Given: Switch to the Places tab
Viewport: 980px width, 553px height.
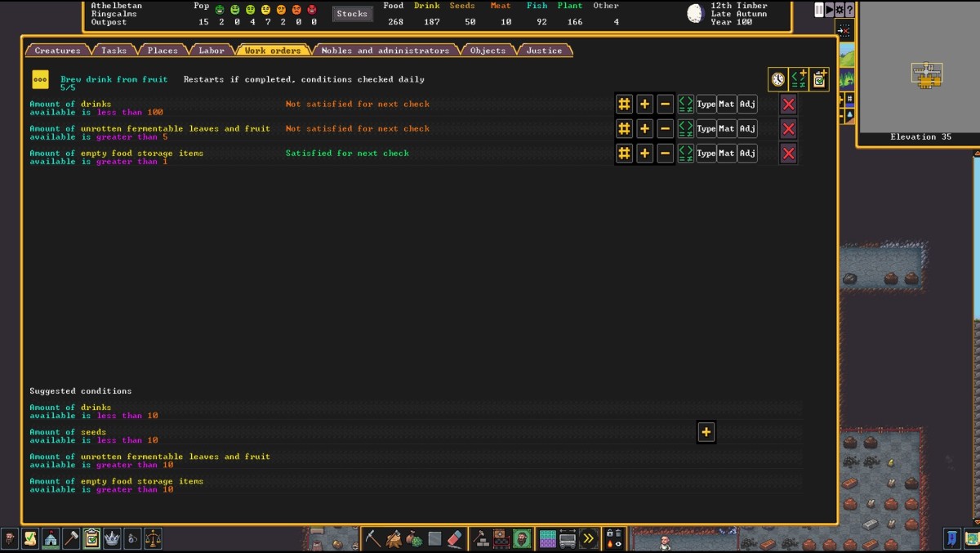Looking at the screenshot, I should (163, 50).
